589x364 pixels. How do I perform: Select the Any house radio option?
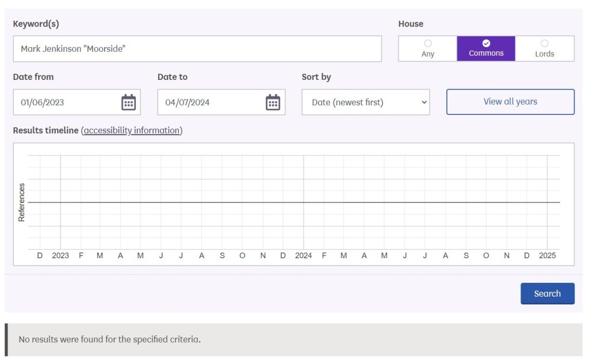(x=427, y=49)
